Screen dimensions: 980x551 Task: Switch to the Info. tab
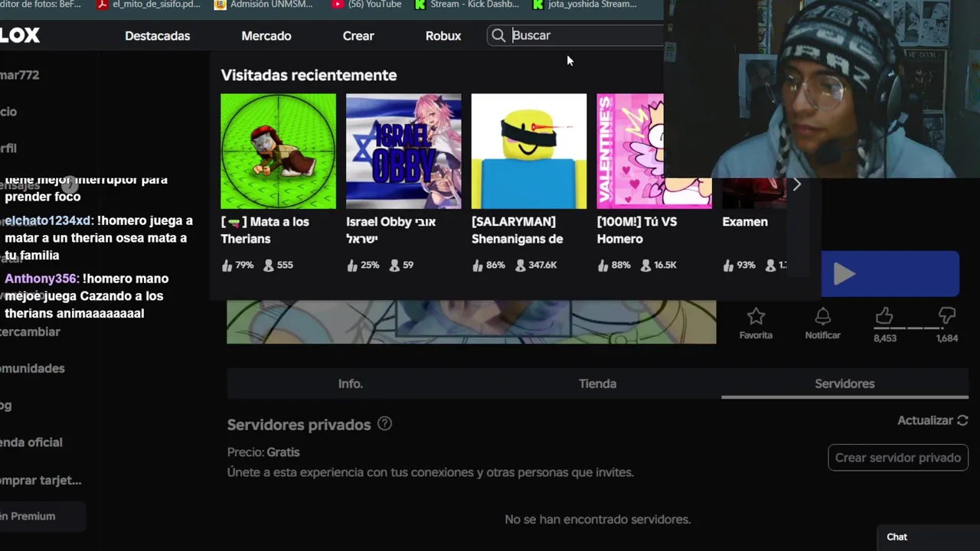[x=351, y=383]
